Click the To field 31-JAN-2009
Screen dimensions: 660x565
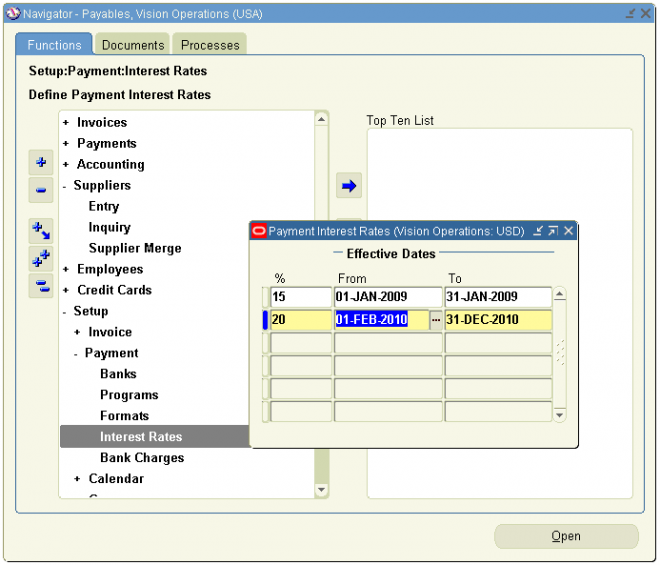pos(498,297)
